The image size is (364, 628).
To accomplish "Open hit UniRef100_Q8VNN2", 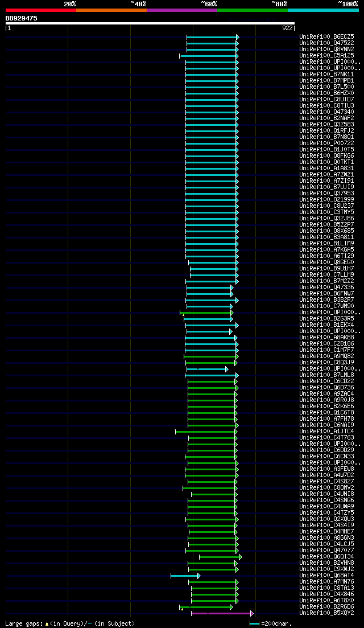I will (326, 50).
